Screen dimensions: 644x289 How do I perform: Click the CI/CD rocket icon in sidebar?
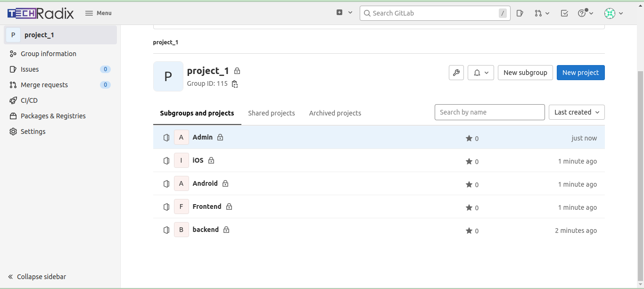(x=13, y=100)
